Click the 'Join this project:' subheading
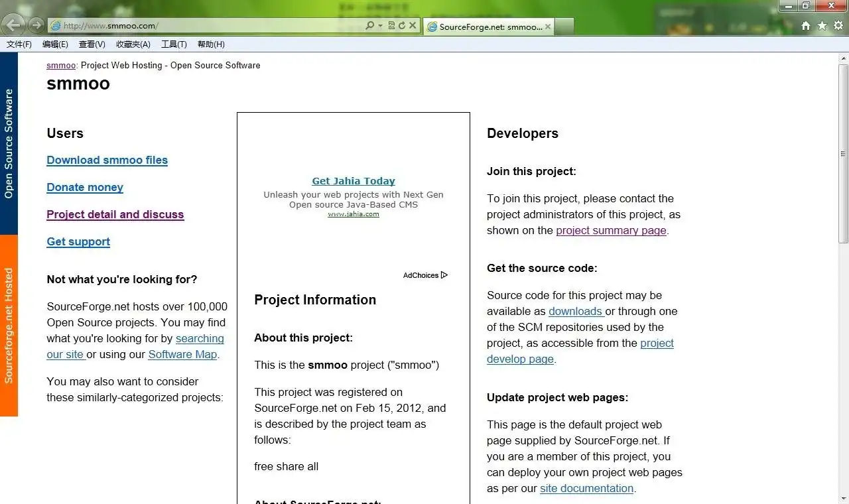The height and width of the screenshot is (504, 849). tap(531, 171)
